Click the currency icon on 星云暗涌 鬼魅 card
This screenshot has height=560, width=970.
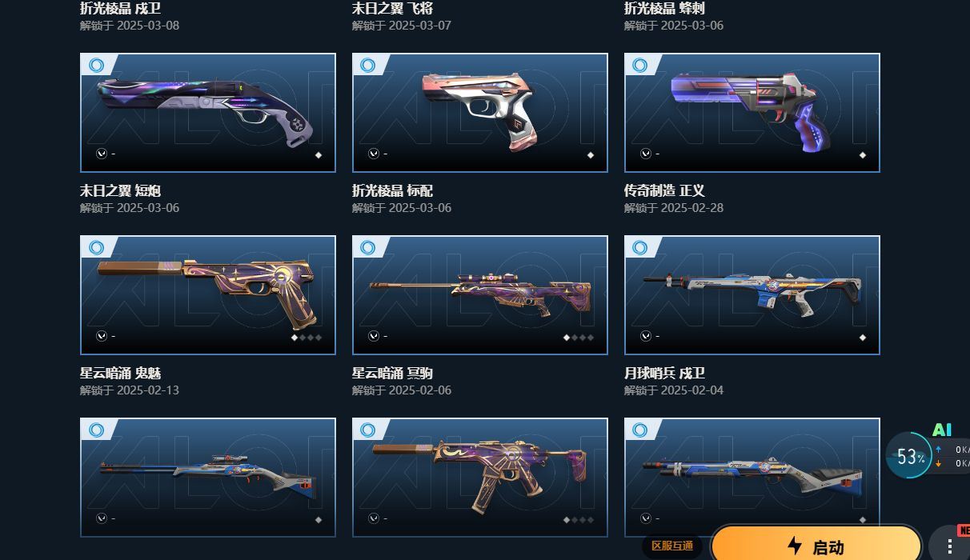coord(102,336)
